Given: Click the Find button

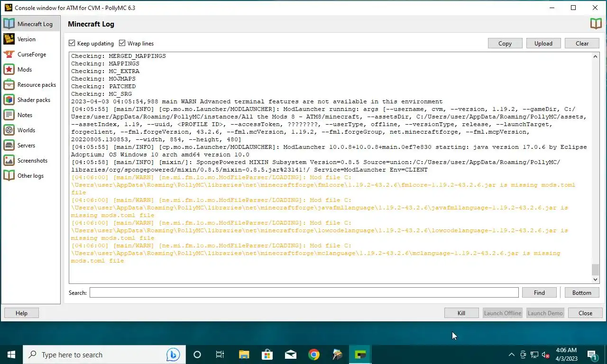Looking at the screenshot, I should point(539,292).
